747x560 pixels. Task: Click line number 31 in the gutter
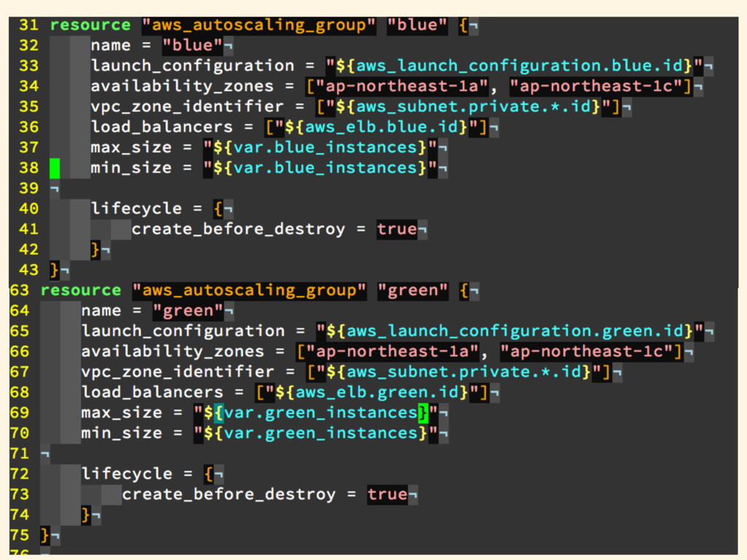(x=28, y=25)
